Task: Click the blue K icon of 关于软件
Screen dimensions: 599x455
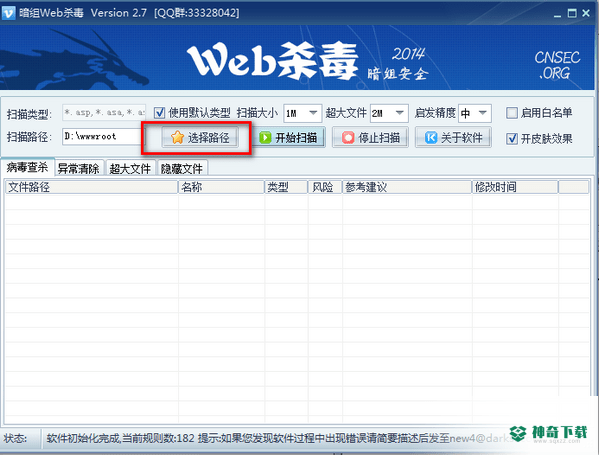Action: click(431, 138)
